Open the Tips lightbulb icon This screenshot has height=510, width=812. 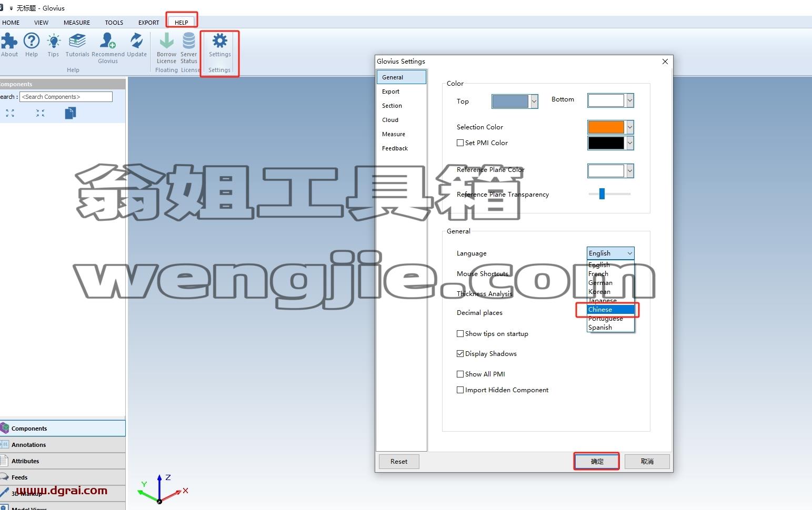[54, 41]
